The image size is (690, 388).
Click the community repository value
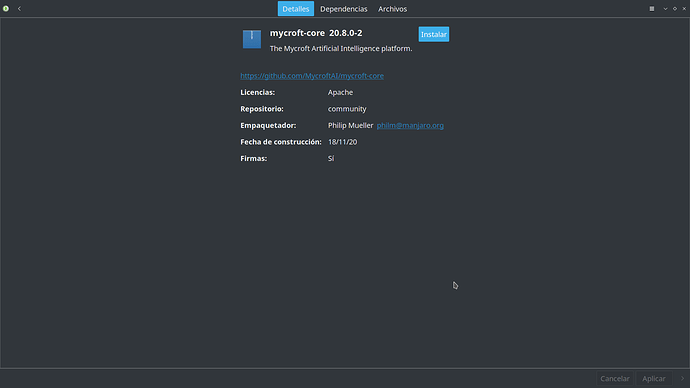coord(347,109)
